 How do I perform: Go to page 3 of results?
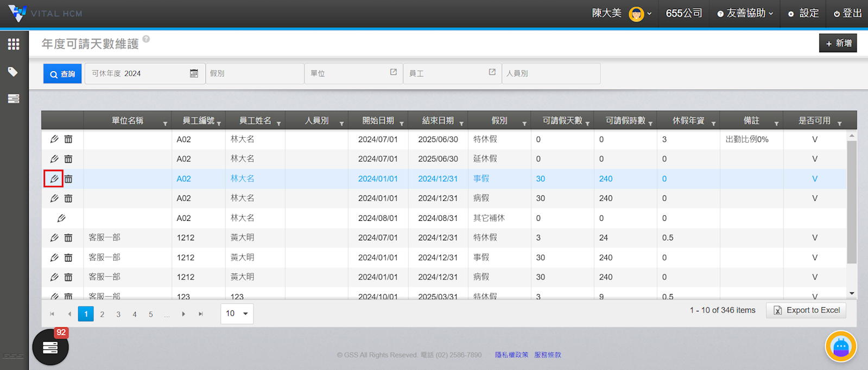(x=118, y=314)
